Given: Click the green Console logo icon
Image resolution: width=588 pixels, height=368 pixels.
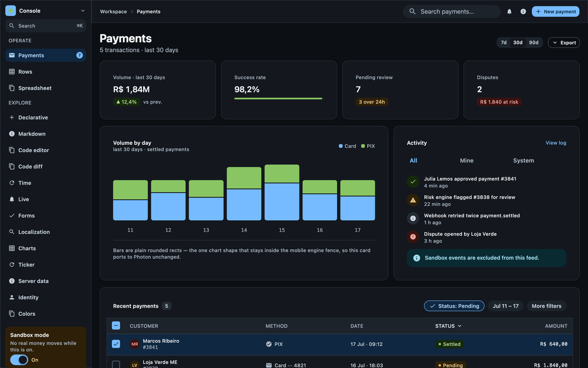Looking at the screenshot, I should (x=11, y=11).
